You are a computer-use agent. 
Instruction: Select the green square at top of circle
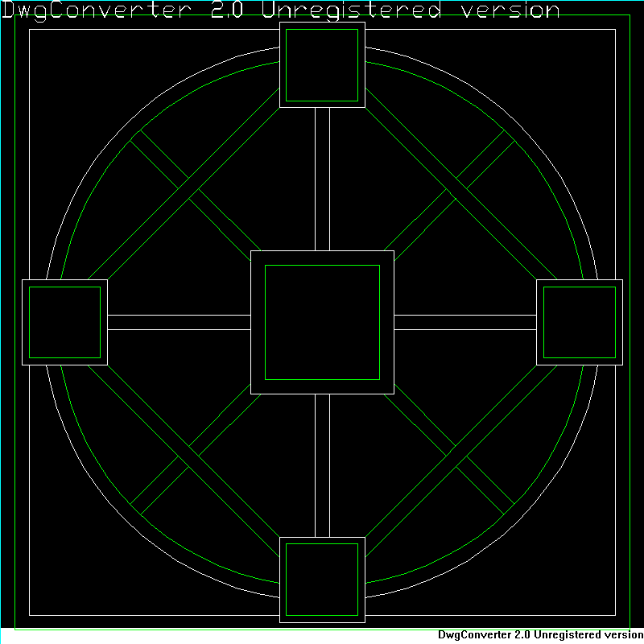click(x=322, y=65)
